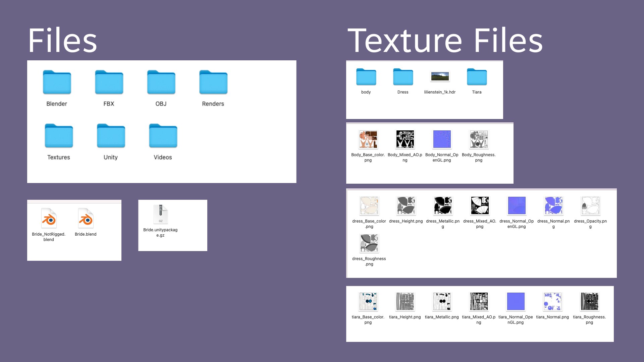Select tiara_Height.png thumbnail
Screen dimensions: 644x362
(x=405, y=301)
